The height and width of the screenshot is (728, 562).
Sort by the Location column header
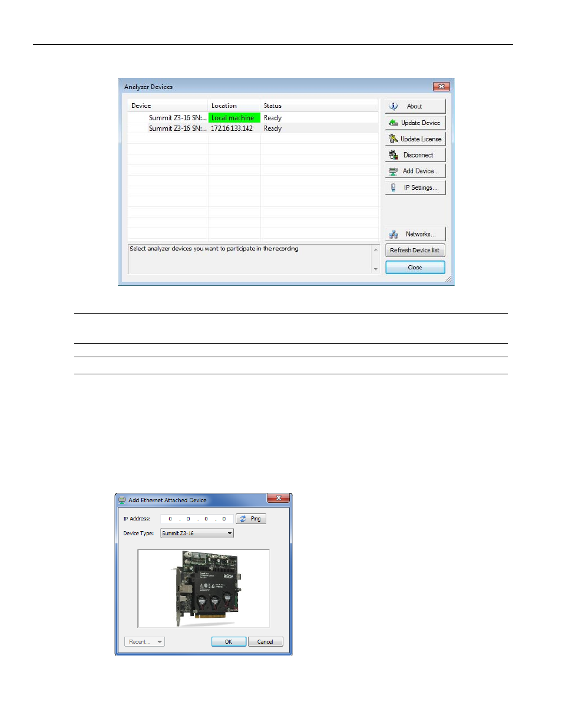[x=234, y=106]
